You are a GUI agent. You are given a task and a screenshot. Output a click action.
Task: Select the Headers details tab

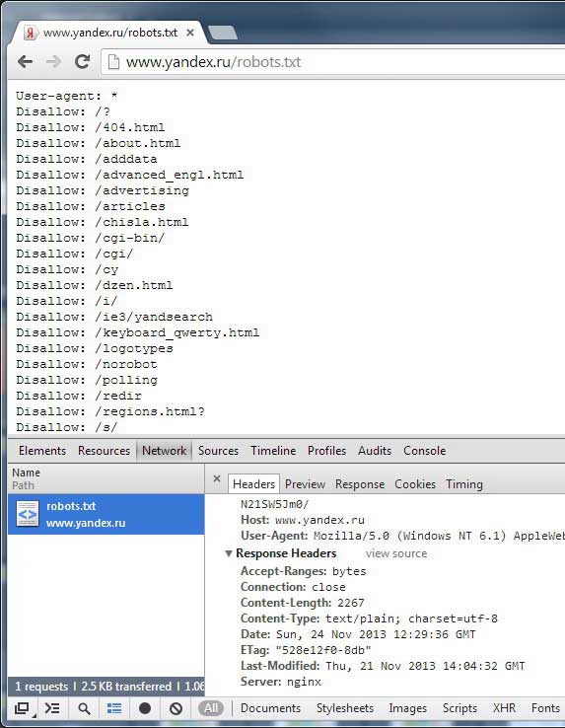(254, 484)
